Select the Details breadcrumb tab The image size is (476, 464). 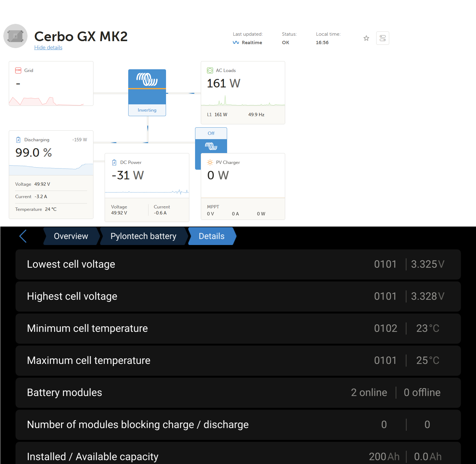point(211,236)
